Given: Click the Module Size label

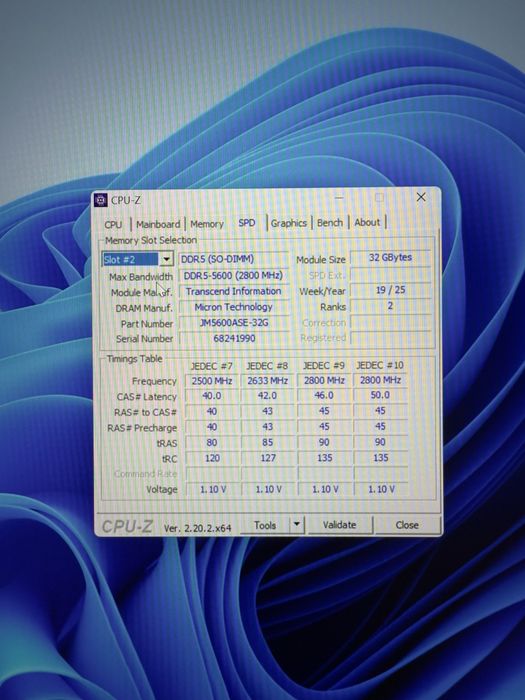Looking at the screenshot, I should pyautogui.click(x=321, y=259).
